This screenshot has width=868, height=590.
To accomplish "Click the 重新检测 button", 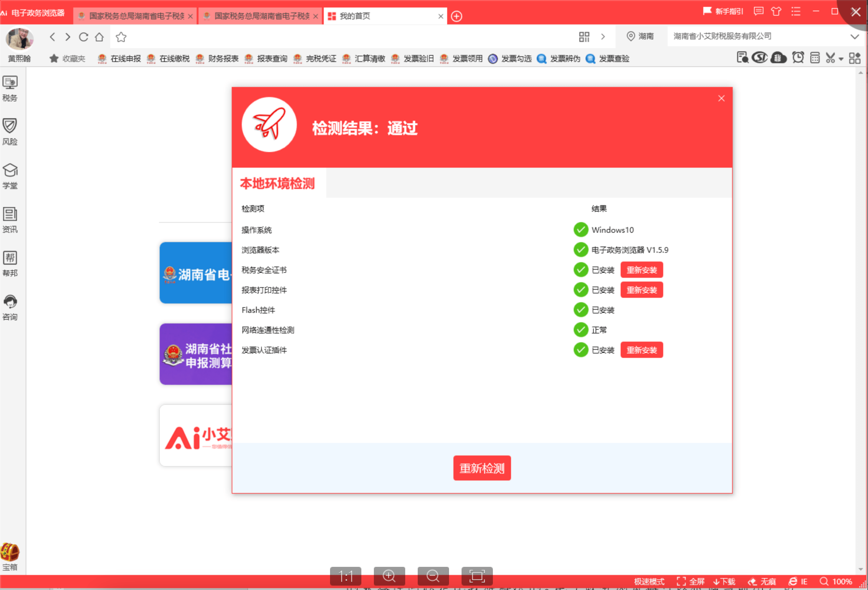I will 482,468.
